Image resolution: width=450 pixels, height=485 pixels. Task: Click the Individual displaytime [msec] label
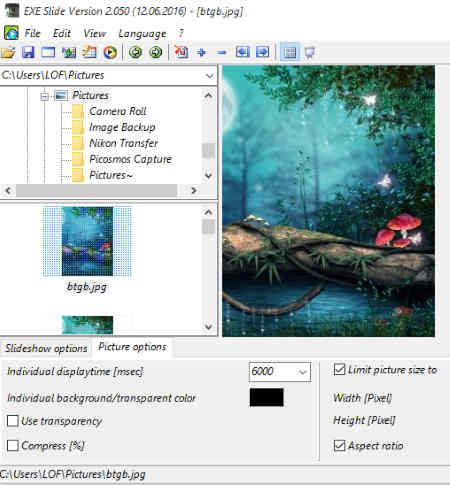[75, 372]
